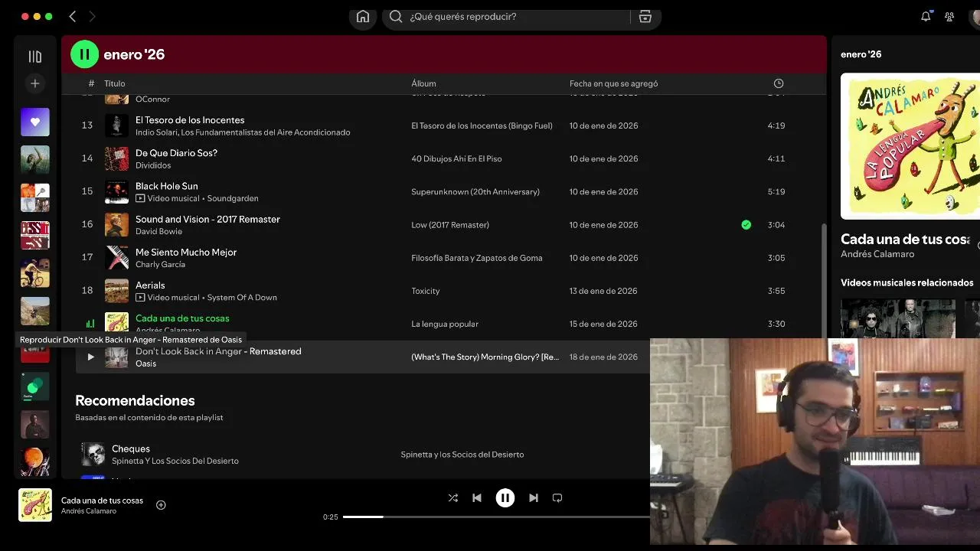Skip to next track
This screenshot has width=980, height=551.
pyautogui.click(x=534, y=497)
